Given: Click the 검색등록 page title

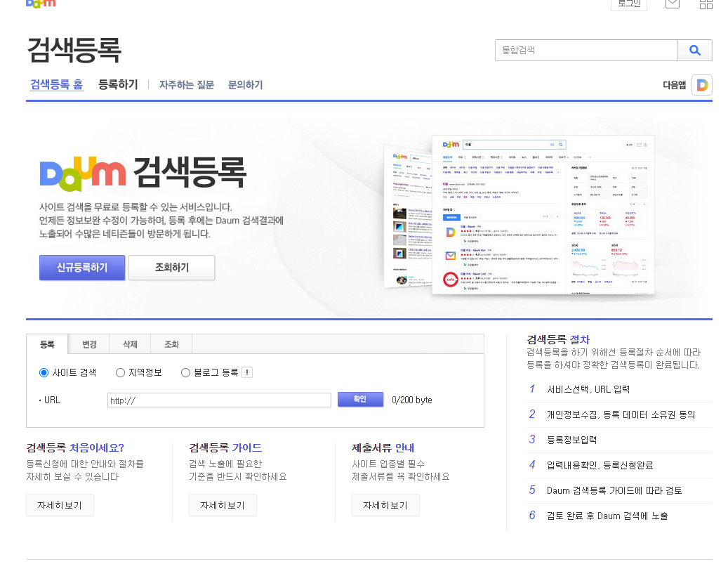Looking at the screenshot, I should point(74,50).
